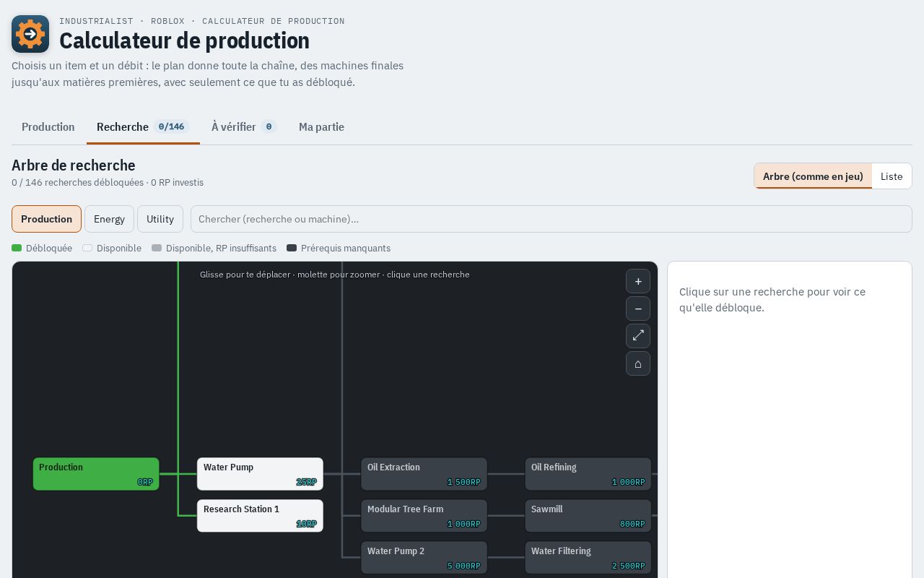
Task: Select the Water Filtering research node
Action: click(x=588, y=558)
